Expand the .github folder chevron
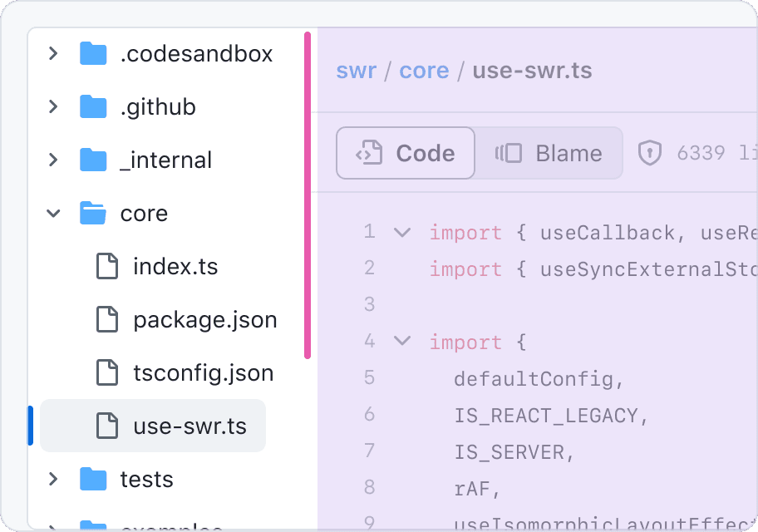The image size is (758, 532). tap(53, 107)
